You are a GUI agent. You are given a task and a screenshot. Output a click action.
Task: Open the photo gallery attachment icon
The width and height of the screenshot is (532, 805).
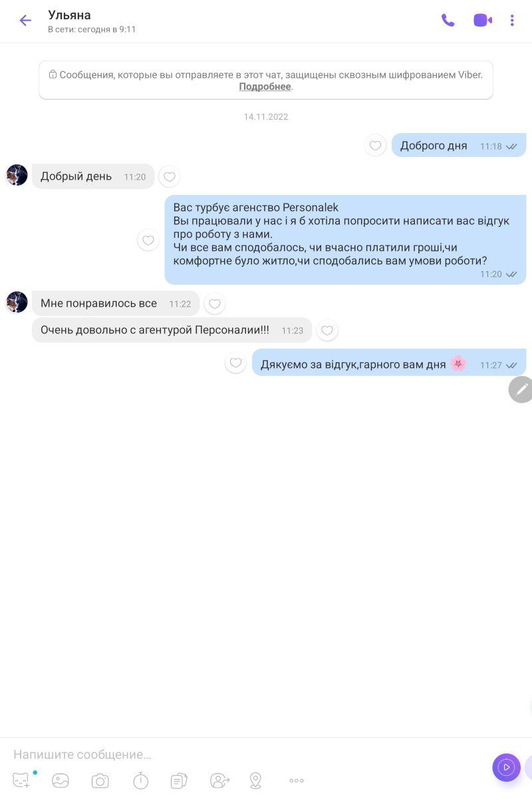[x=61, y=780]
